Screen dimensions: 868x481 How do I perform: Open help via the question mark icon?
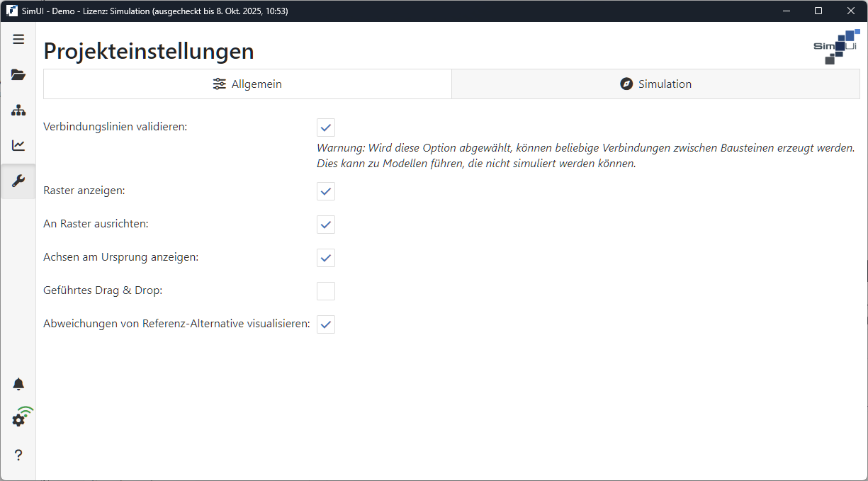pyautogui.click(x=18, y=454)
